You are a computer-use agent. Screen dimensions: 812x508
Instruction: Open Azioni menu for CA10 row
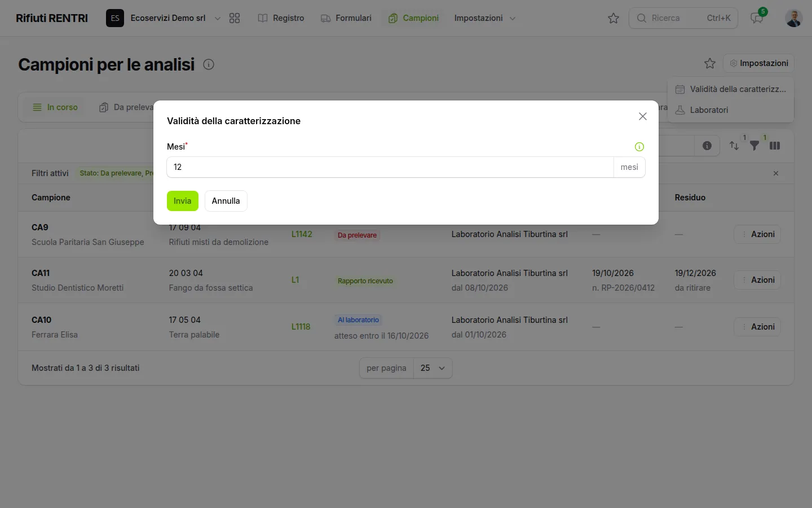point(757,327)
